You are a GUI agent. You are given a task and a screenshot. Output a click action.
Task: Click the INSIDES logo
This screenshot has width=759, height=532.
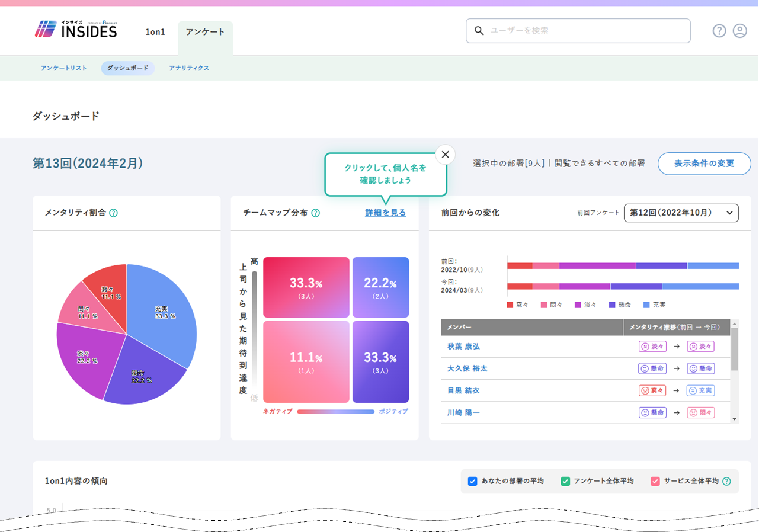[76, 29]
